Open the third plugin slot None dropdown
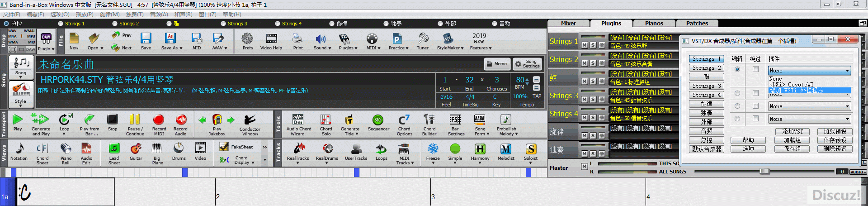The width and height of the screenshot is (868, 206). coord(809,106)
